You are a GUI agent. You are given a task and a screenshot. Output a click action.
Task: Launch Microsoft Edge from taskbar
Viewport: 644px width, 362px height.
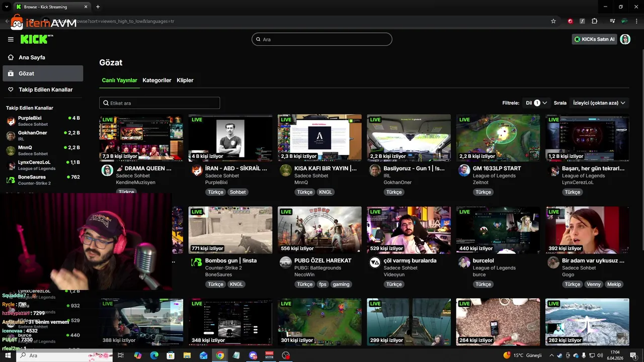click(154, 355)
